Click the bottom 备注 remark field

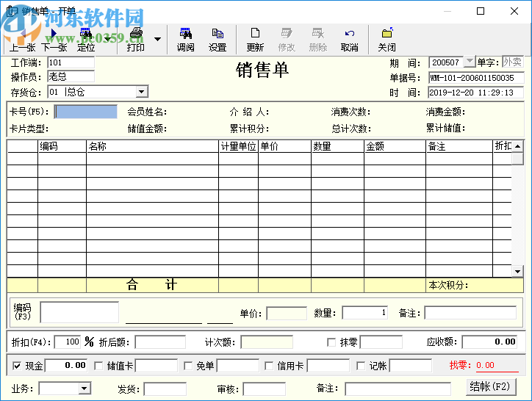[398, 389]
